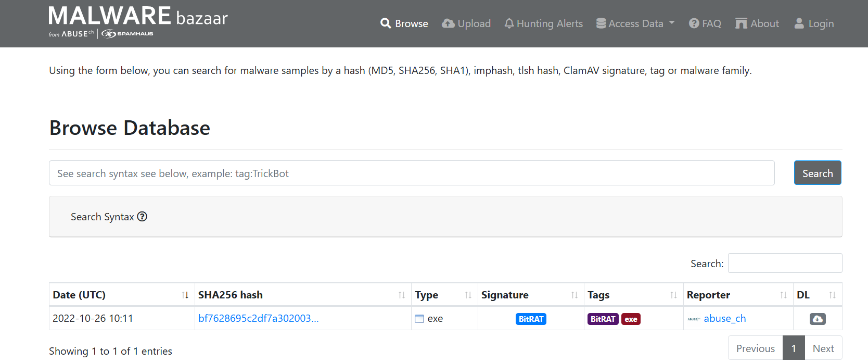Click the Search Syntax help icon
Viewport: 868px width, 363px height.
[142, 217]
